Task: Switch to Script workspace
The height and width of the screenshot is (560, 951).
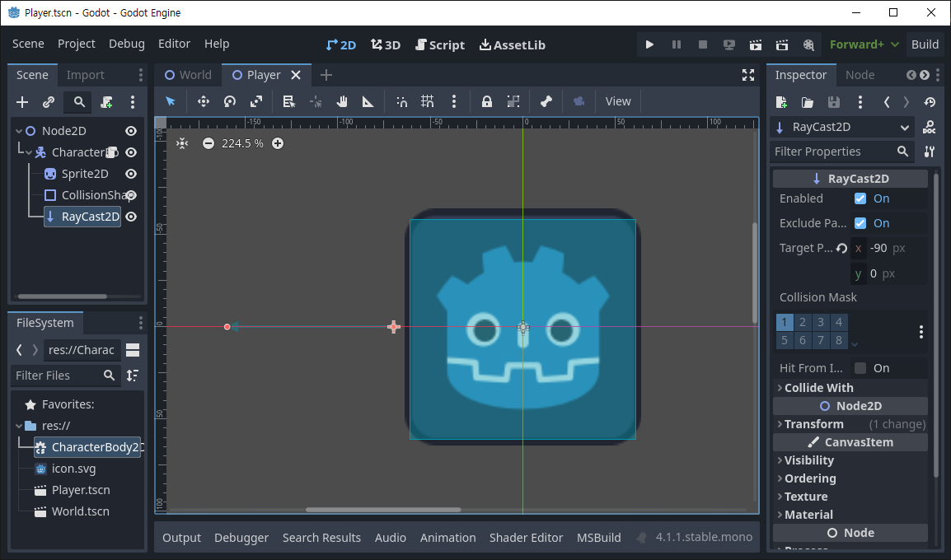Action: 440,44
